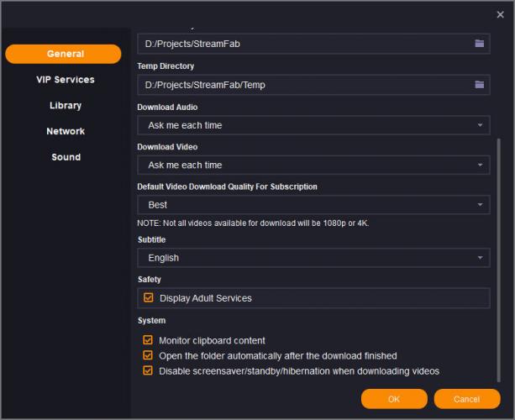The width and height of the screenshot is (515, 420).
Task: Open the Sound settings tab
Action: (65, 157)
